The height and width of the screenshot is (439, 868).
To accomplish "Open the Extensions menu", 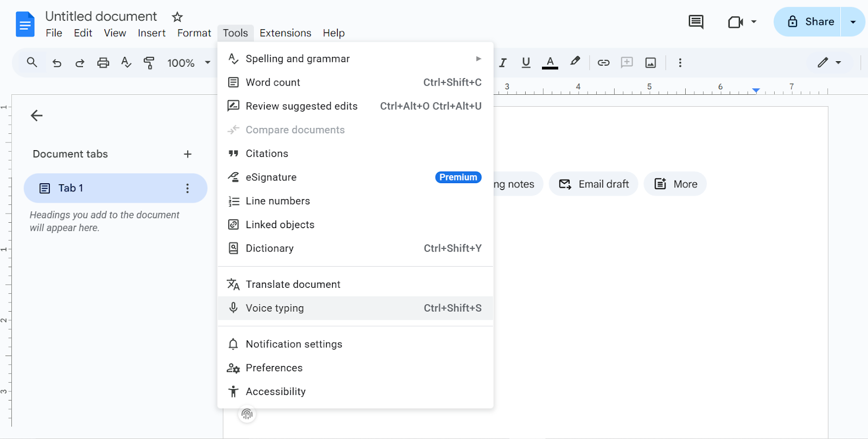I will pyautogui.click(x=285, y=33).
